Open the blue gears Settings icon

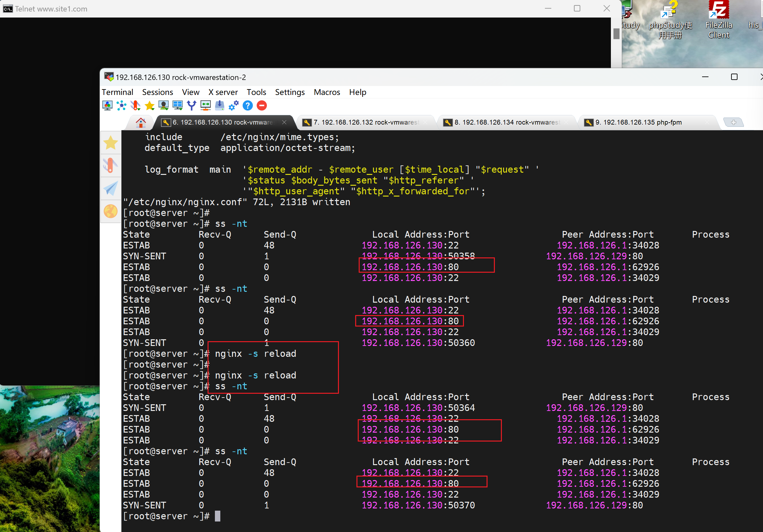(x=234, y=105)
